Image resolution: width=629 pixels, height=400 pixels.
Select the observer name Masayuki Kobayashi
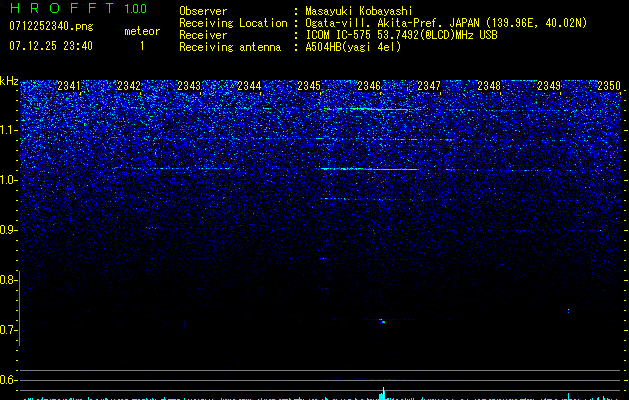359,11
